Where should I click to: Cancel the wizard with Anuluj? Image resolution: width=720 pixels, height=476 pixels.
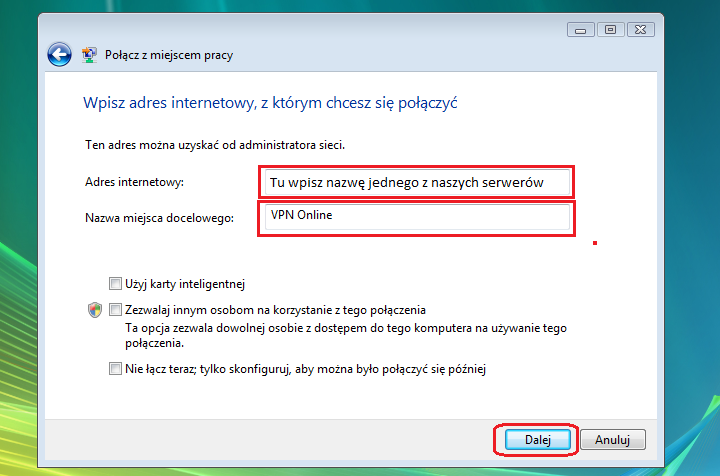coord(613,440)
